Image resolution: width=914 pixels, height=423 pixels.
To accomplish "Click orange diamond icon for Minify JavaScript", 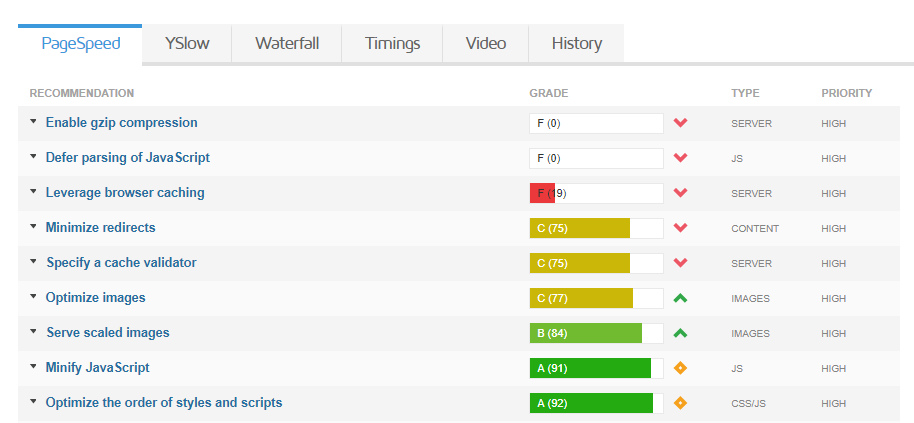I will tap(680, 368).
